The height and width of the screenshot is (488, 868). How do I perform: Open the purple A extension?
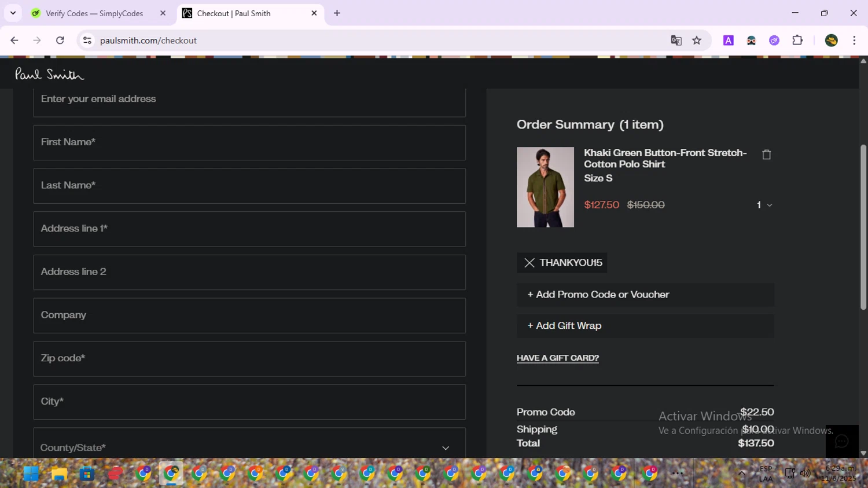(x=729, y=41)
